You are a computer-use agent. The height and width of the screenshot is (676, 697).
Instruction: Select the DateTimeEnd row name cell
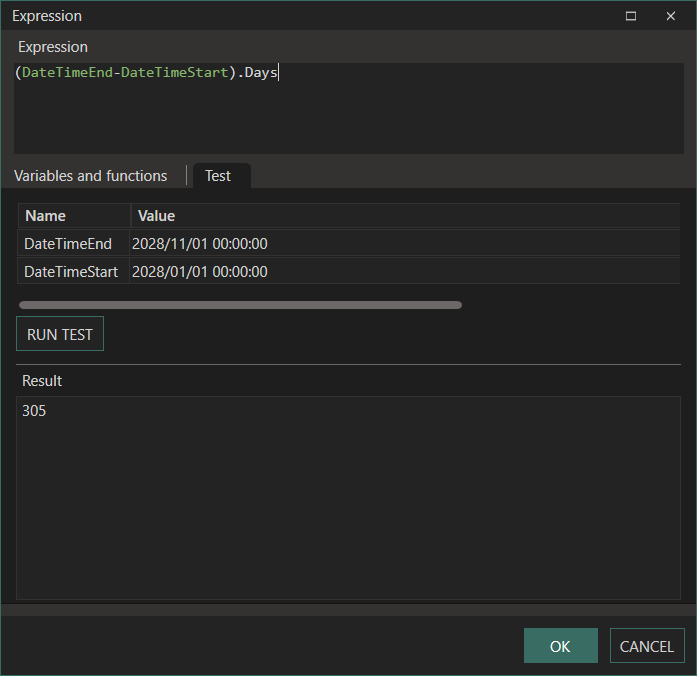pos(68,244)
